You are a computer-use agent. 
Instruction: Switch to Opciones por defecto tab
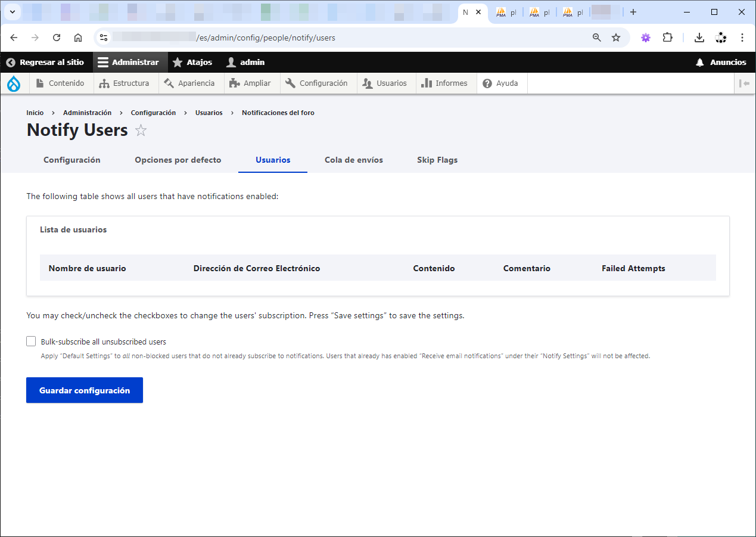tap(178, 160)
